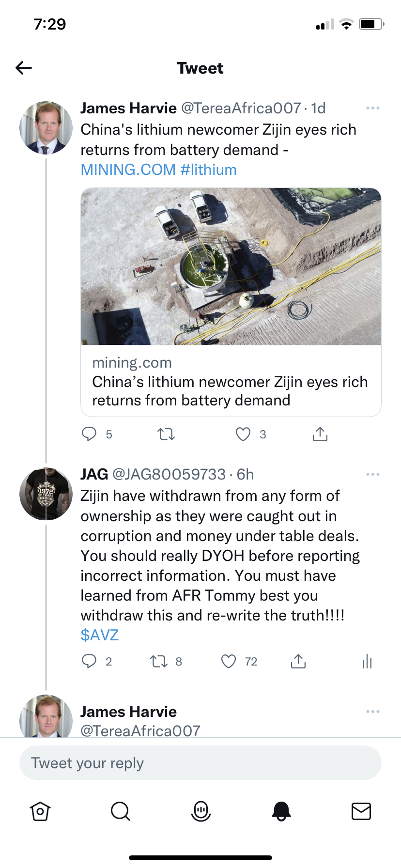Open more options on bottom James Harvie tweet

point(372,712)
